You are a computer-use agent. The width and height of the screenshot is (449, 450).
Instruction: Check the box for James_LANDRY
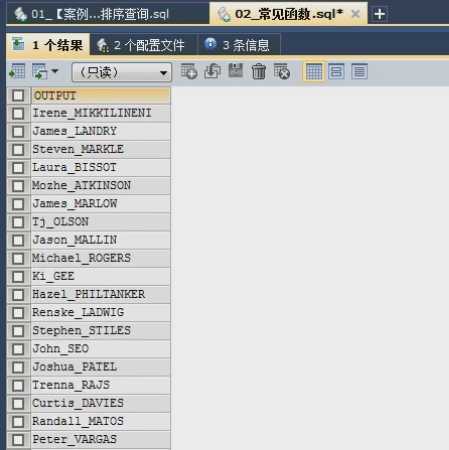[x=18, y=132]
